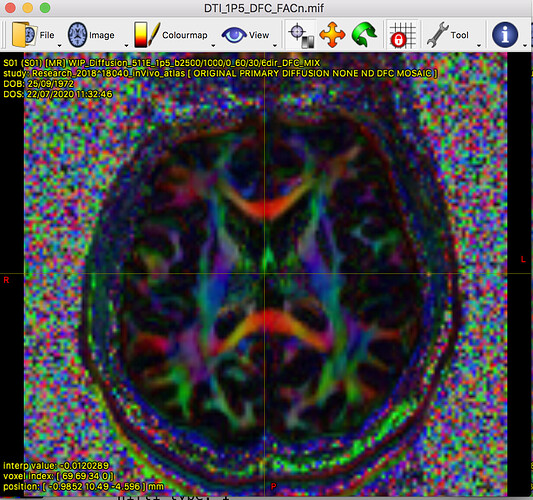Click the crosshair intersection in the brain image
Image resolution: width=533 pixels, height=500 pixels.
coord(265,273)
